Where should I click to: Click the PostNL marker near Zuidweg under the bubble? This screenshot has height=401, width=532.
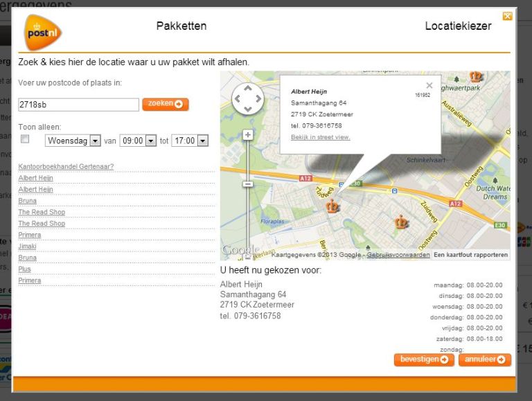tap(332, 206)
